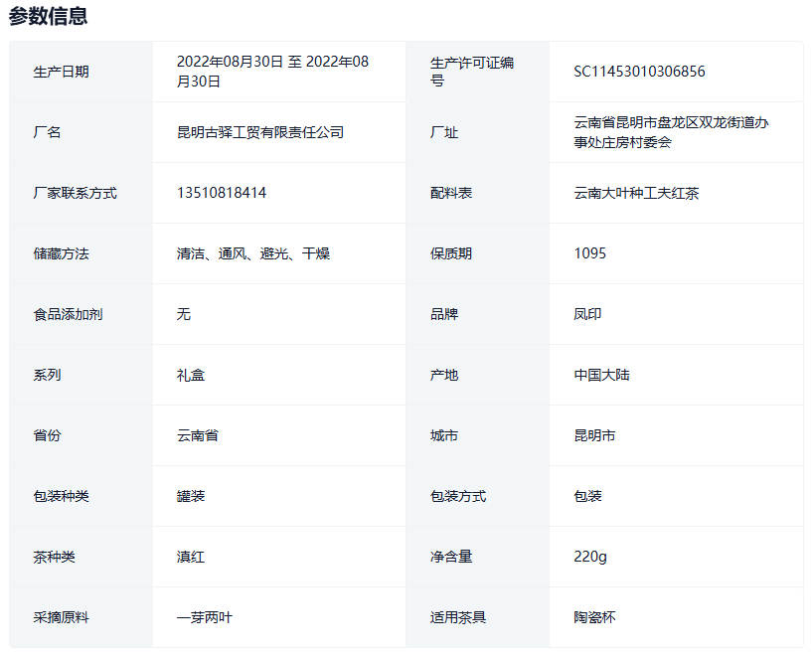Click the 参数信息 section heading
The height and width of the screenshot is (657, 812).
[49, 16]
